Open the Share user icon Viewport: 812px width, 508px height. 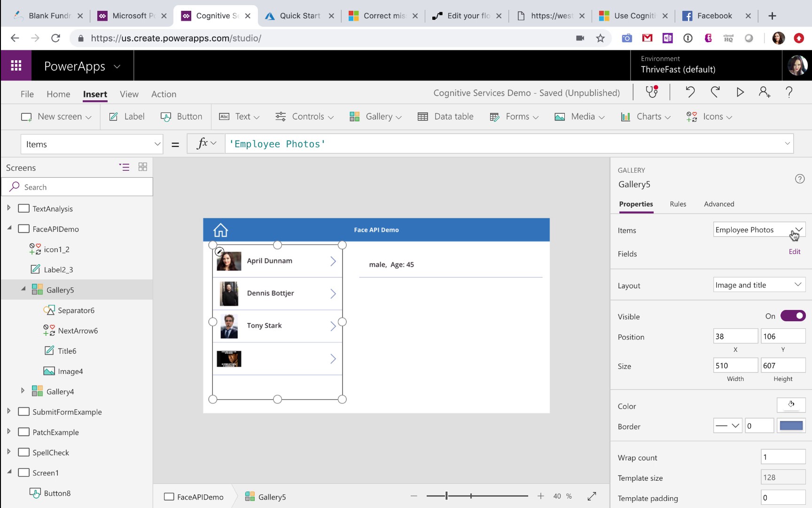765,92
